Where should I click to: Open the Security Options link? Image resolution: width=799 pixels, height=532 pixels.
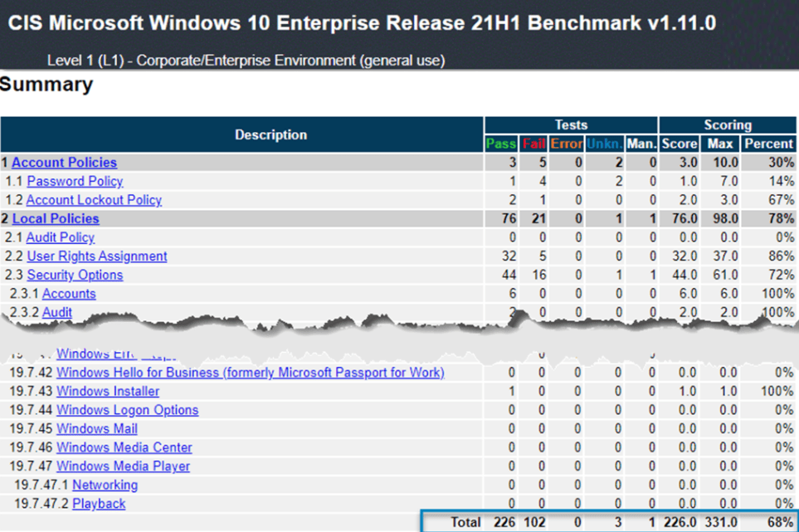coord(75,276)
